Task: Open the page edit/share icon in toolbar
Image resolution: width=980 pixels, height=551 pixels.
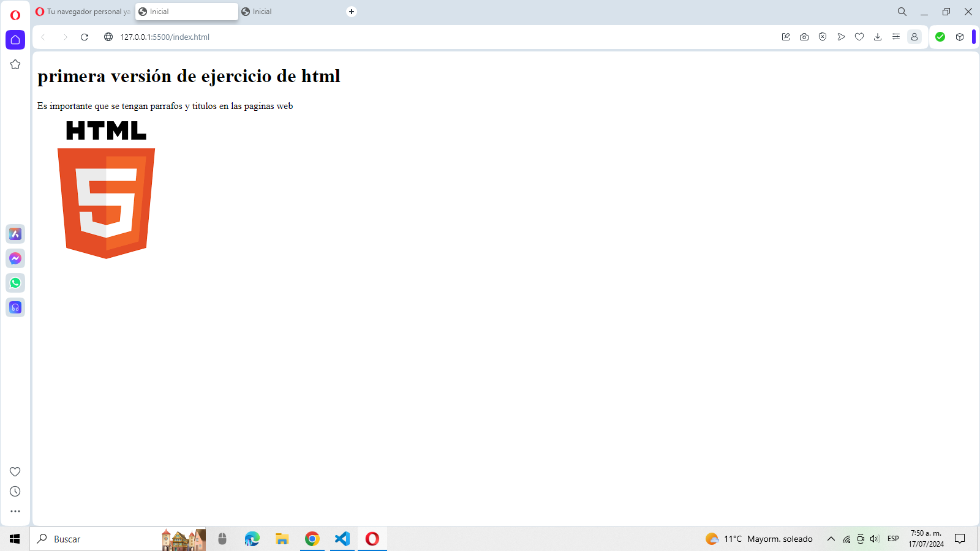Action: [786, 37]
